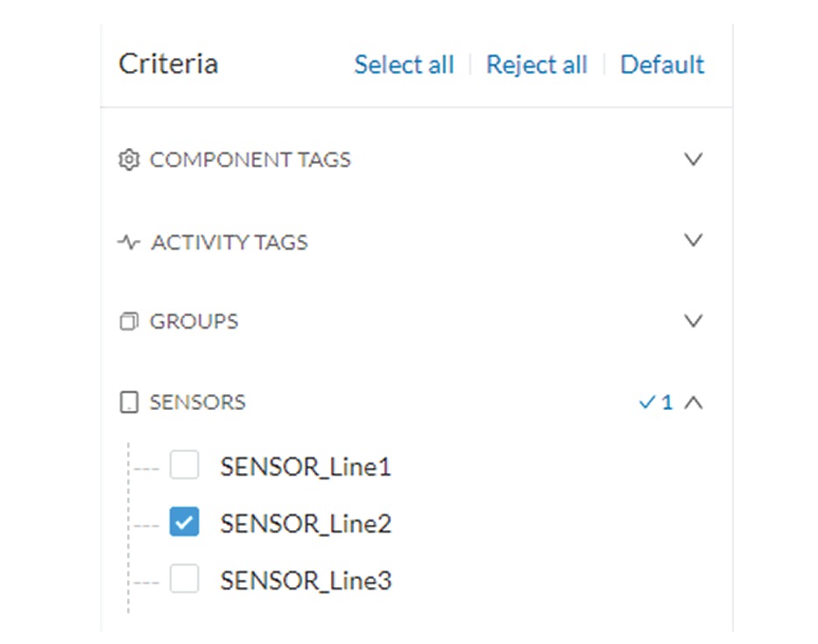Check the SENSOR_Line1 checkbox

(x=184, y=466)
